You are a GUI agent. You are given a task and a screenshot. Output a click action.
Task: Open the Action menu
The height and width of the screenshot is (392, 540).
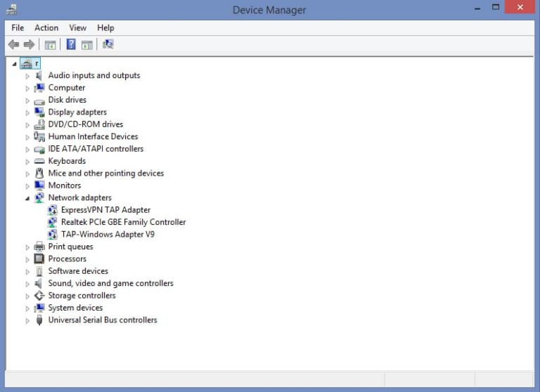pos(46,28)
